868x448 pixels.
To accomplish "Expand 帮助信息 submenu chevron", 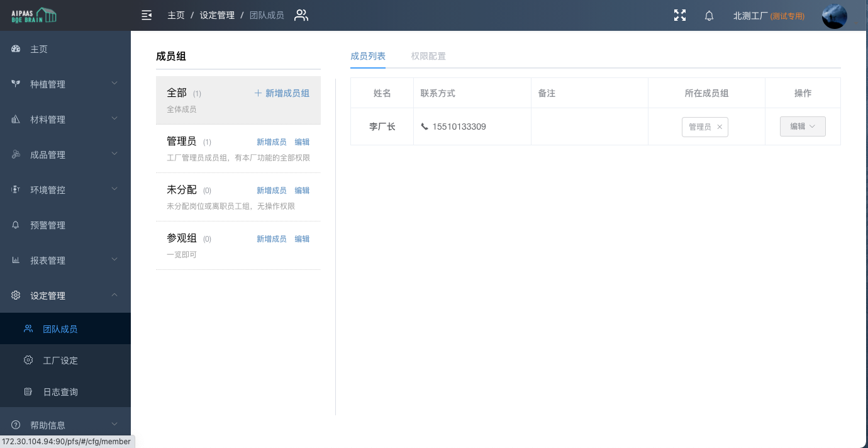I will (x=114, y=424).
